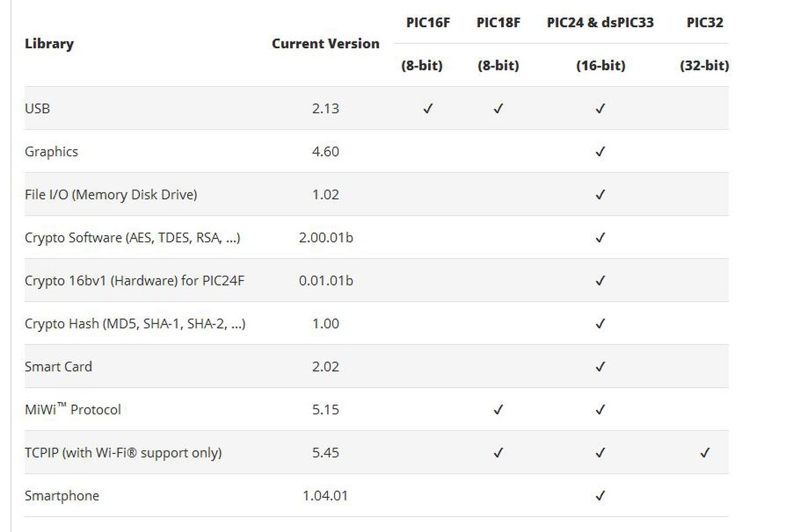Click the PIC32 column header
The width and height of the screenshot is (793, 532).
click(x=704, y=23)
